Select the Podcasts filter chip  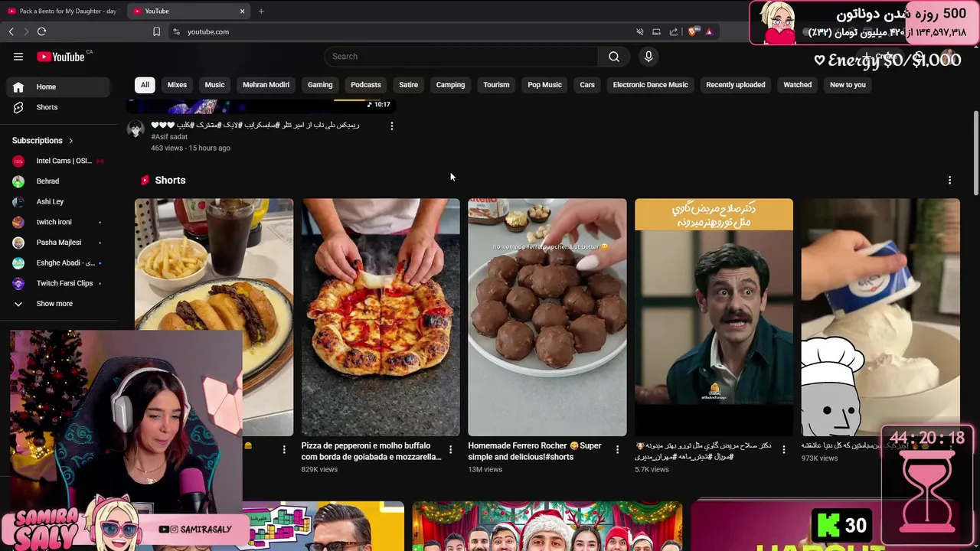pos(366,85)
